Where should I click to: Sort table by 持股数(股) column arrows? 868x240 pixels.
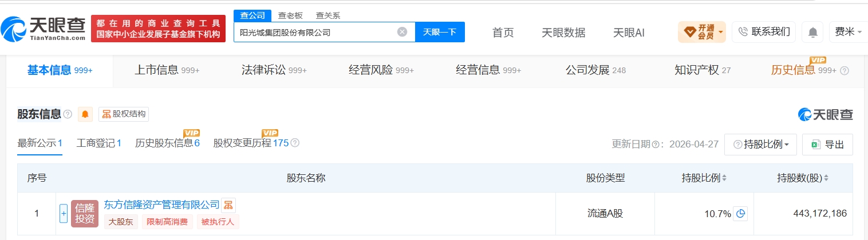pos(826,178)
